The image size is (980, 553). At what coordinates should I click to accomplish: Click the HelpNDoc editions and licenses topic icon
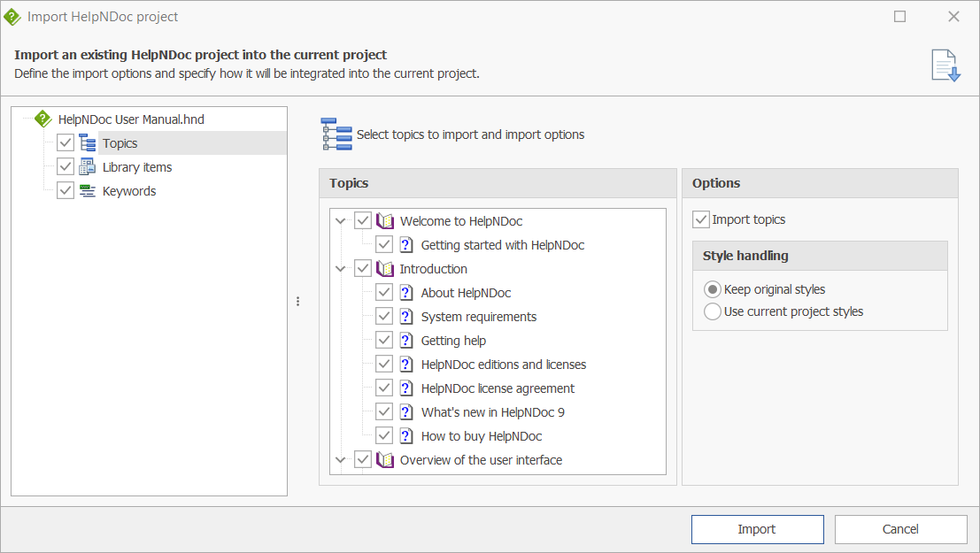click(x=406, y=364)
